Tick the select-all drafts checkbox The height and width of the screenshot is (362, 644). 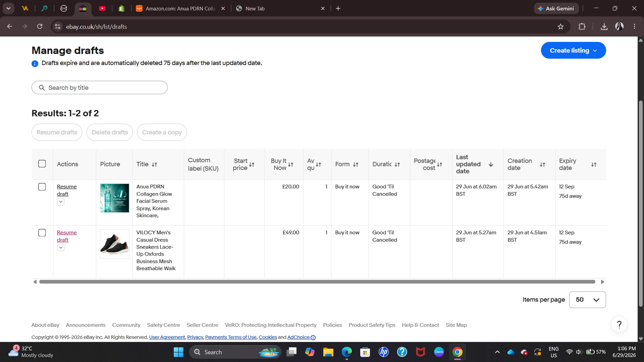point(42,164)
